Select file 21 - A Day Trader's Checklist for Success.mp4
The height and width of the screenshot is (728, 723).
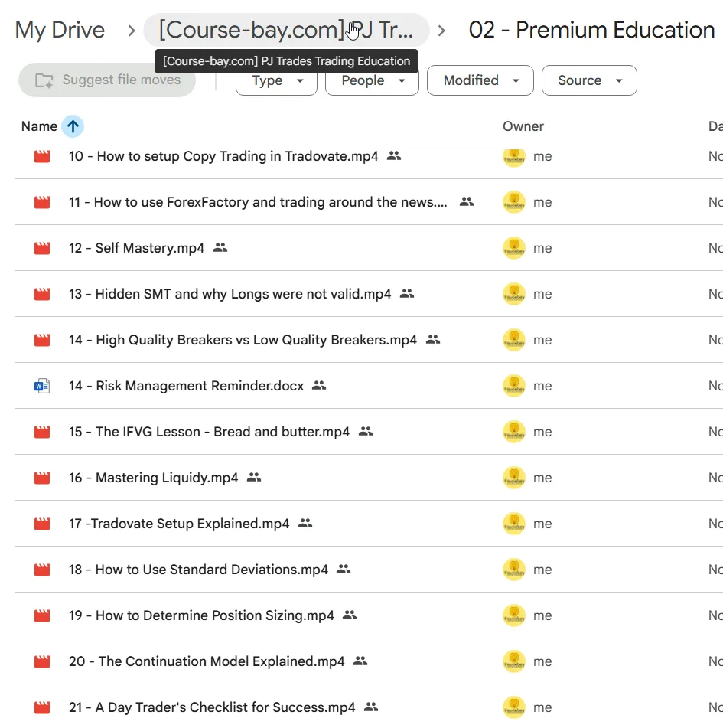[x=212, y=708]
